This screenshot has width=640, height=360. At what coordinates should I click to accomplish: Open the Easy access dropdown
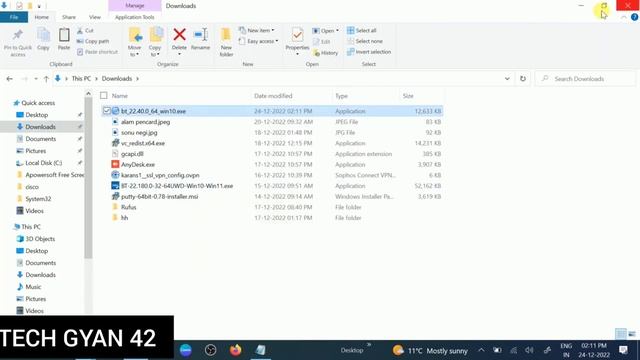point(258,41)
